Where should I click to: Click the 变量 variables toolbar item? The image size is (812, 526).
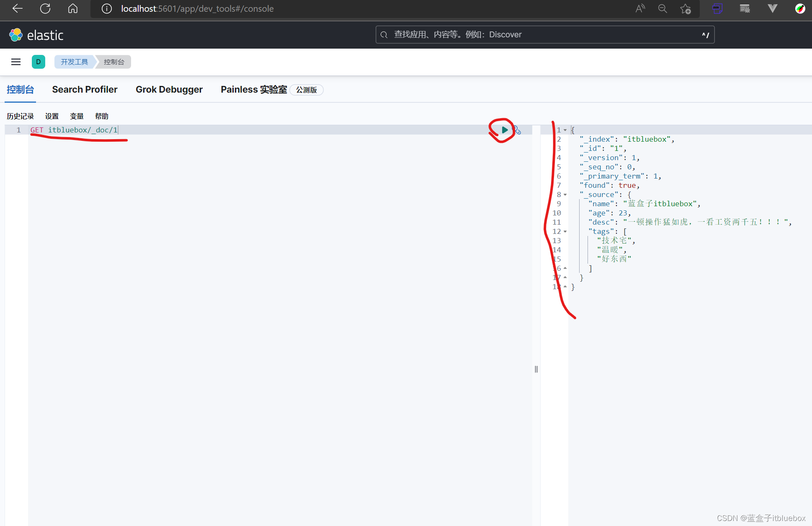[x=77, y=116]
